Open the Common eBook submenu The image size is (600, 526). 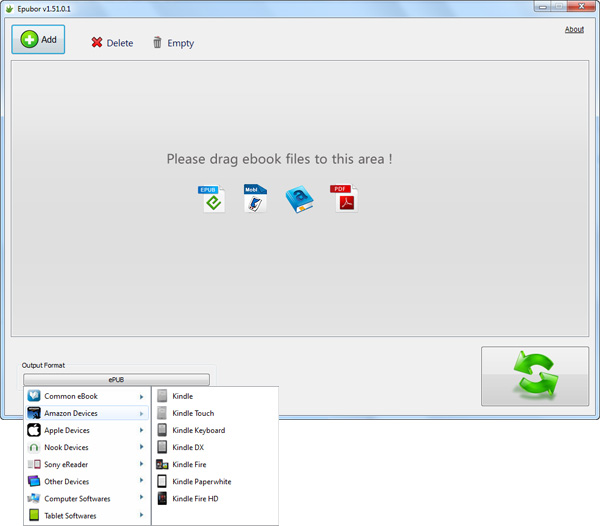87,396
